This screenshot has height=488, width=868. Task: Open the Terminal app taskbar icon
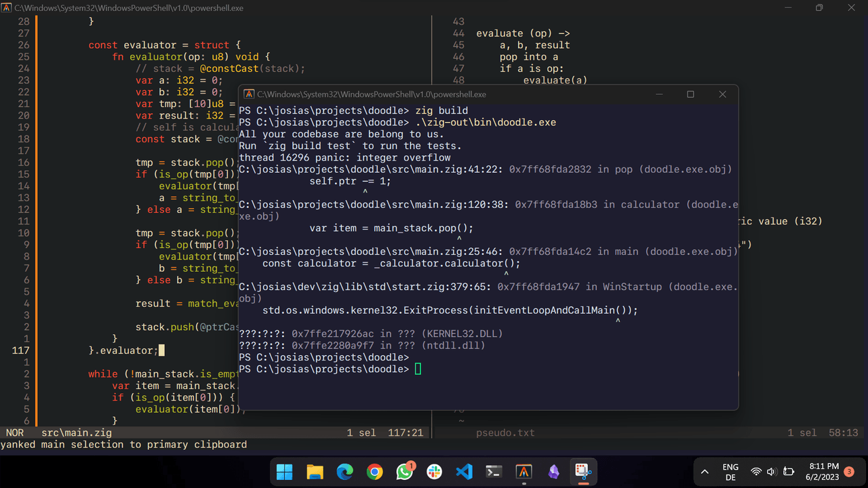click(x=494, y=472)
